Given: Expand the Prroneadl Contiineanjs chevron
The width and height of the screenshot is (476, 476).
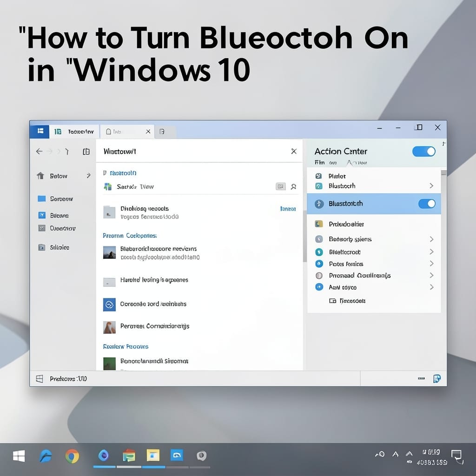Looking at the screenshot, I should [x=431, y=275].
